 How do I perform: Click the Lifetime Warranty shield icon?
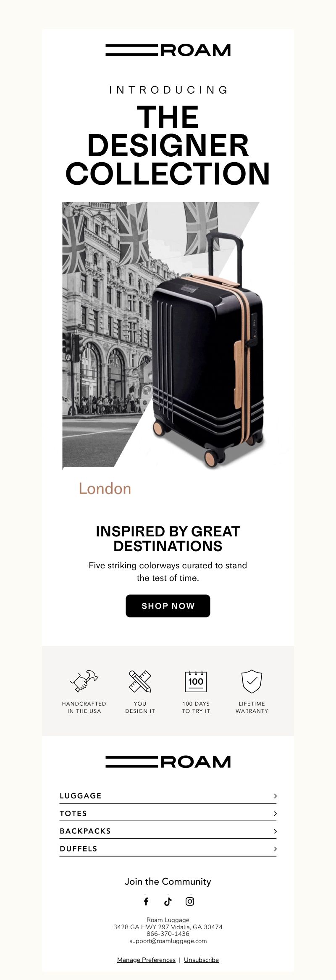(252, 681)
